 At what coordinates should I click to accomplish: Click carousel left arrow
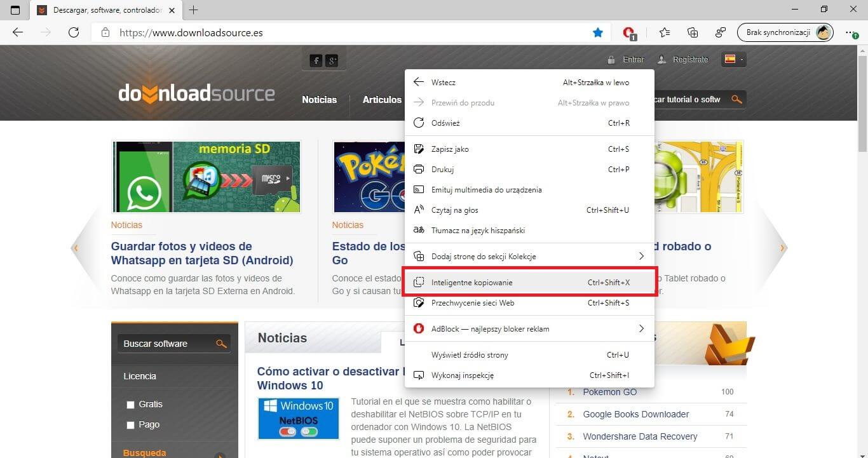(x=76, y=248)
